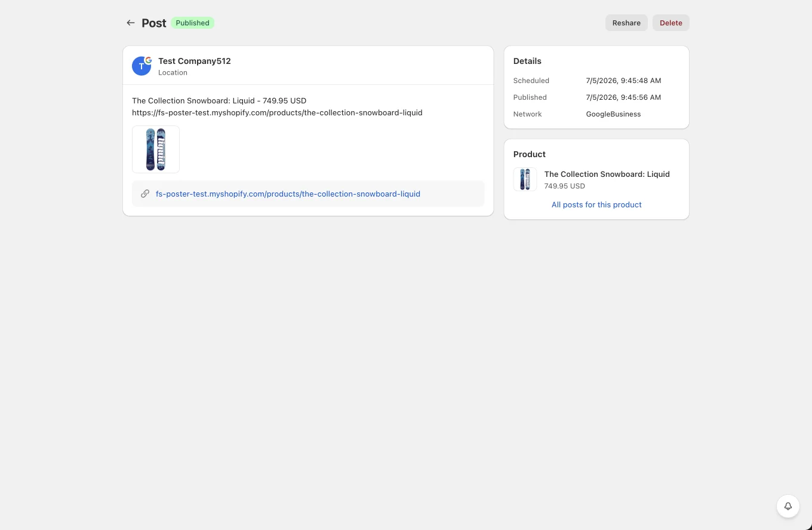Click the link chain icon
Image resolution: width=812 pixels, height=530 pixels.
[x=145, y=194]
